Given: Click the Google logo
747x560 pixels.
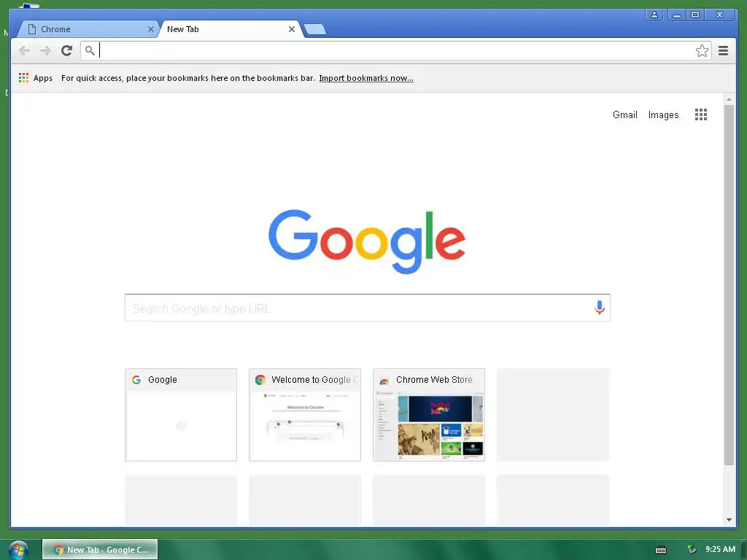Looking at the screenshot, I should (x=367, y=241).
